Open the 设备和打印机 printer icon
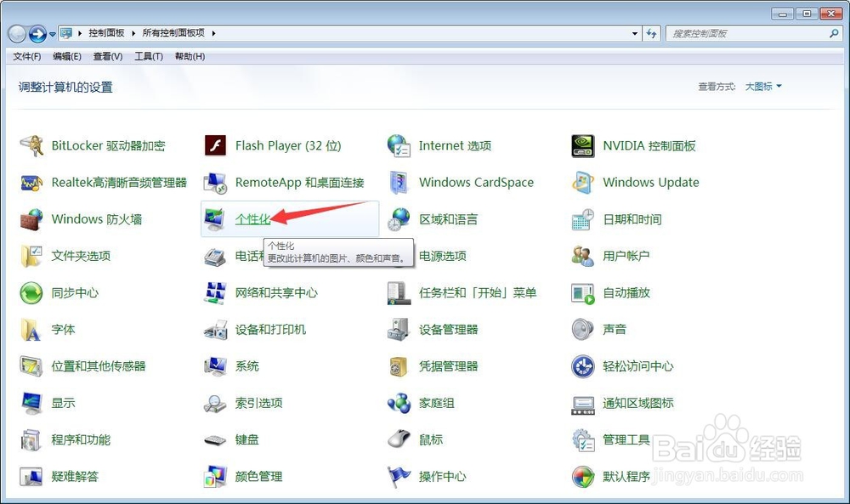 click(x=215, y=330)
